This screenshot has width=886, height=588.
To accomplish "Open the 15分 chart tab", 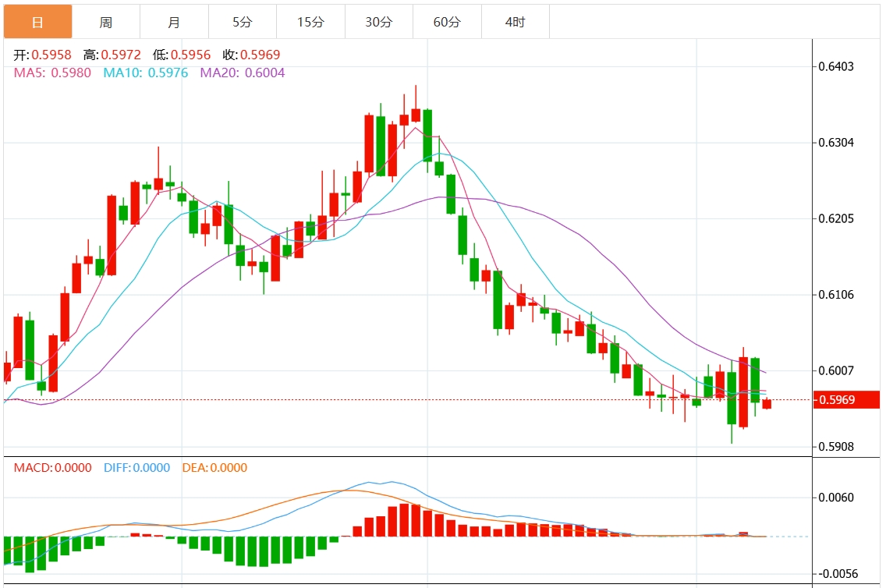I will click(x=310, y=22).
